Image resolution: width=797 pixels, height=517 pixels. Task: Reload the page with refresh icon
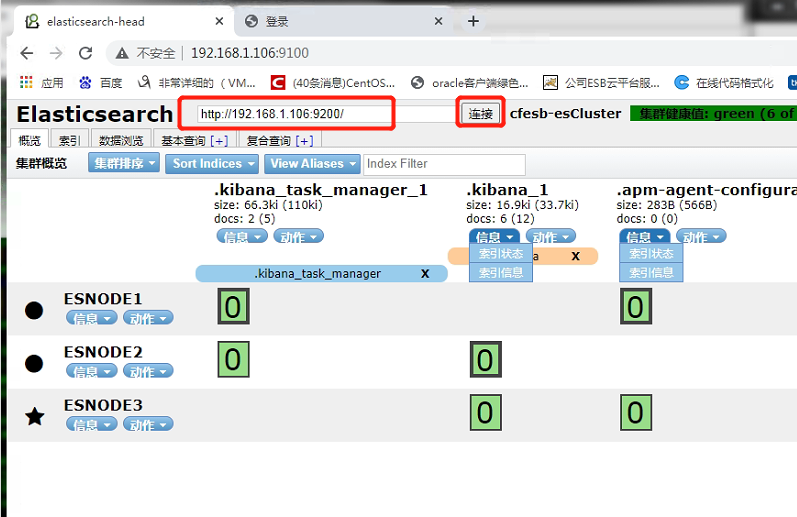point(85,53)
